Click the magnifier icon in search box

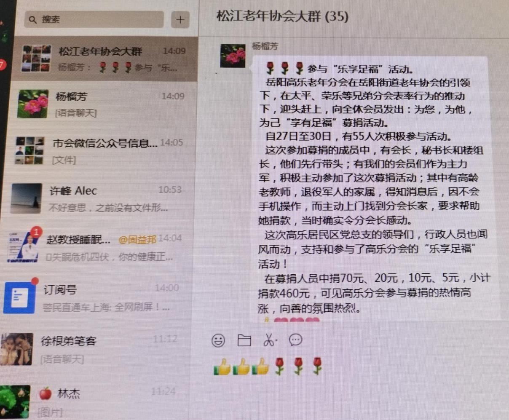(32, 19)
